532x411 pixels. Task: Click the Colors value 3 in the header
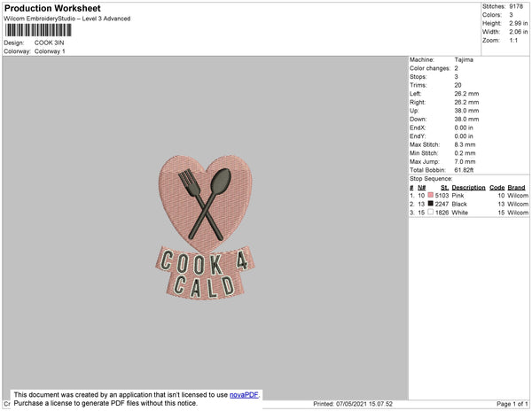point(511,15)
